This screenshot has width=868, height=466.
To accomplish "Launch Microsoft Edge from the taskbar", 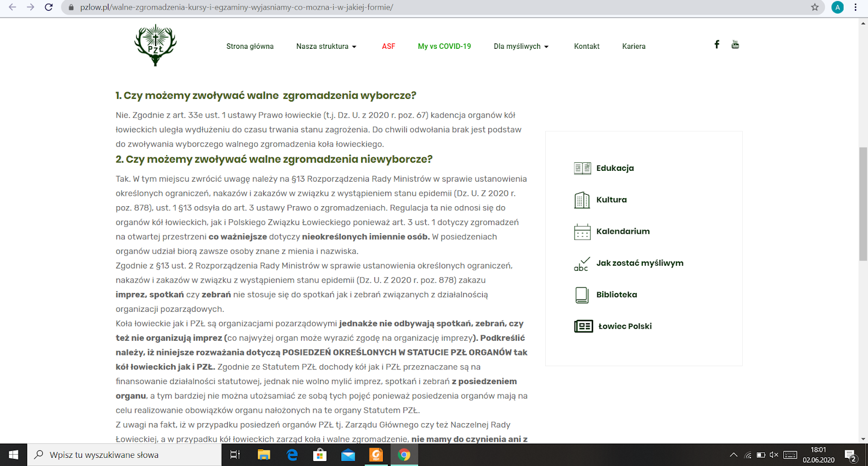I will [292, 455].
